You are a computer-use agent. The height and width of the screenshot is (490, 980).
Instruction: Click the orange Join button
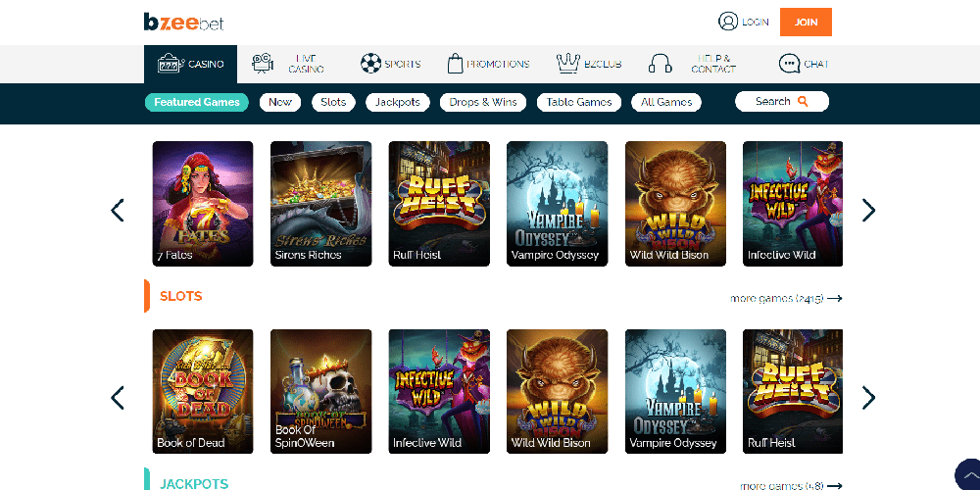click(806, 22)
